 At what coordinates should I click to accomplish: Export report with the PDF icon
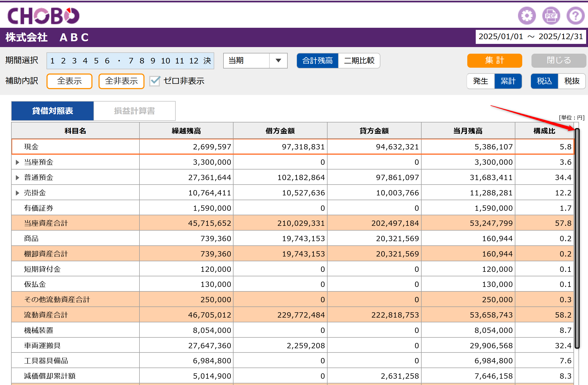pyautogui.click(x=551, y=16)
